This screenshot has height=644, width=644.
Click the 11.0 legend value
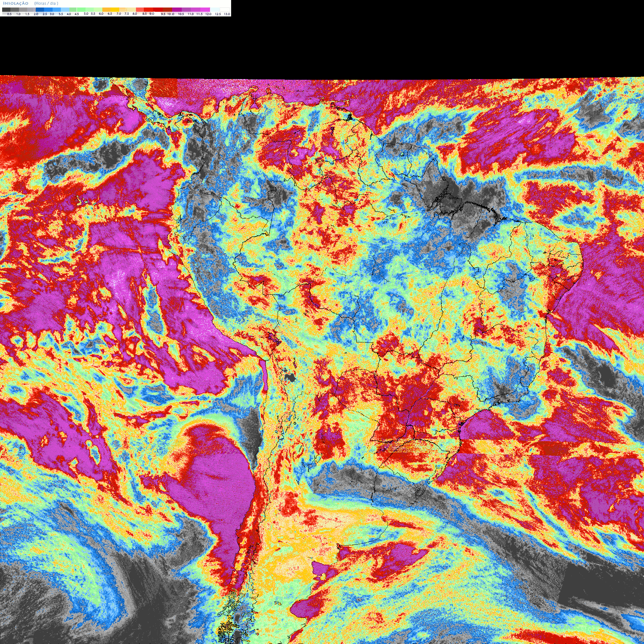(191, 14)
